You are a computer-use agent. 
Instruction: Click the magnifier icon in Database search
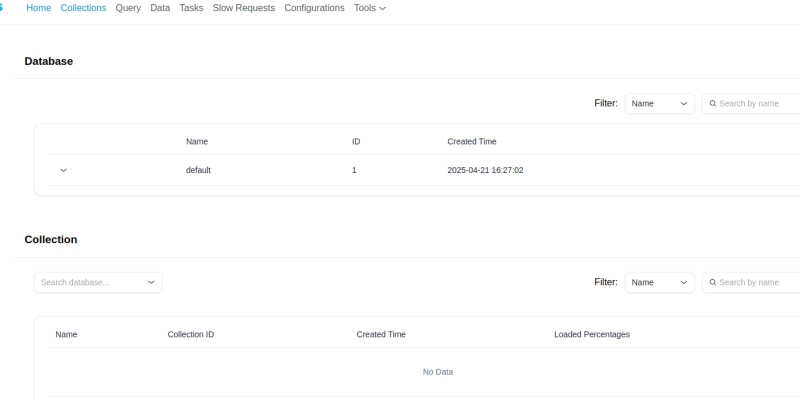712,103
